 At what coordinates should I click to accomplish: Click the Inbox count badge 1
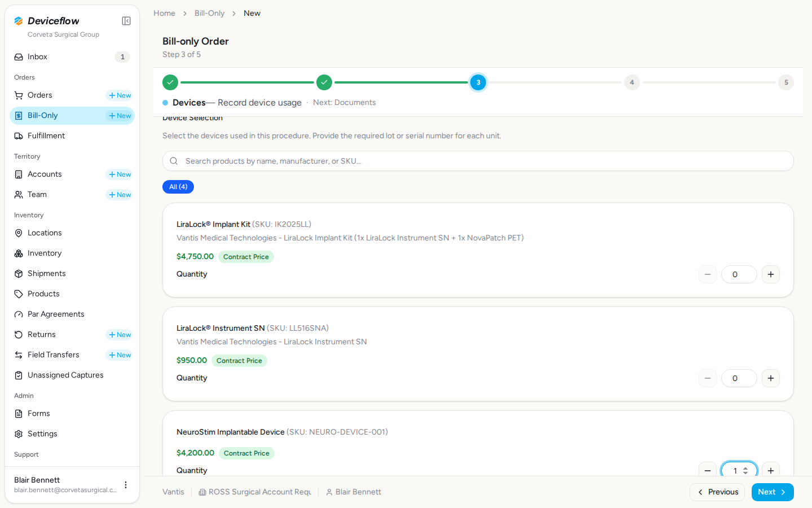pyautogui.click(x=122, y=57)
